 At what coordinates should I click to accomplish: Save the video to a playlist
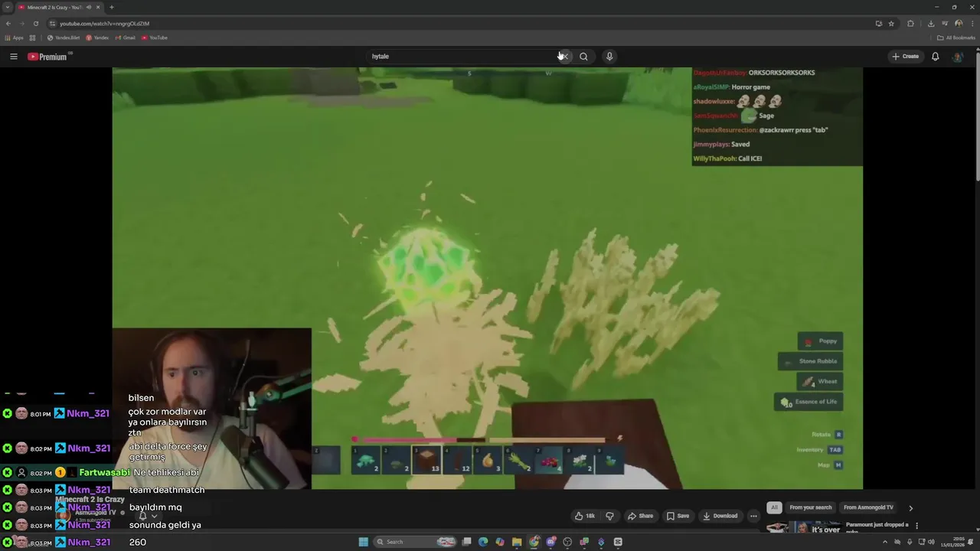point(678,516)
